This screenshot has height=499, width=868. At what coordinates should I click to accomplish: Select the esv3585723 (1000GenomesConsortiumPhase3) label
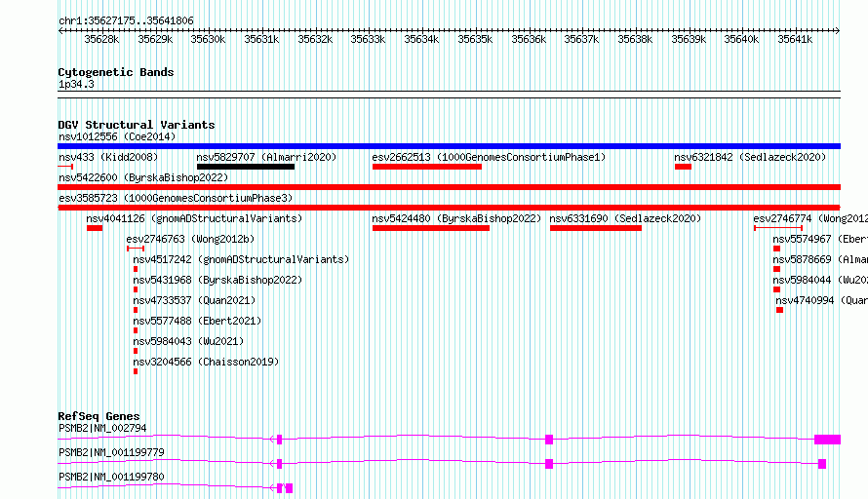point(176,198)
